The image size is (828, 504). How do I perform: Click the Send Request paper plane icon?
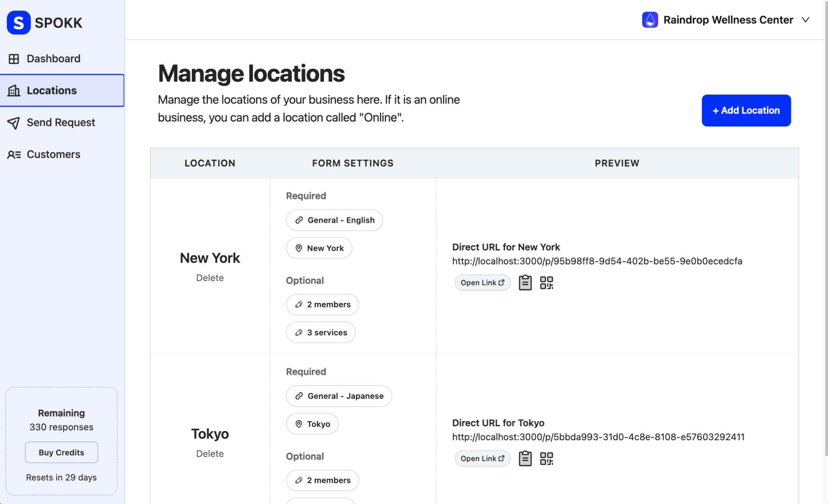14,123
